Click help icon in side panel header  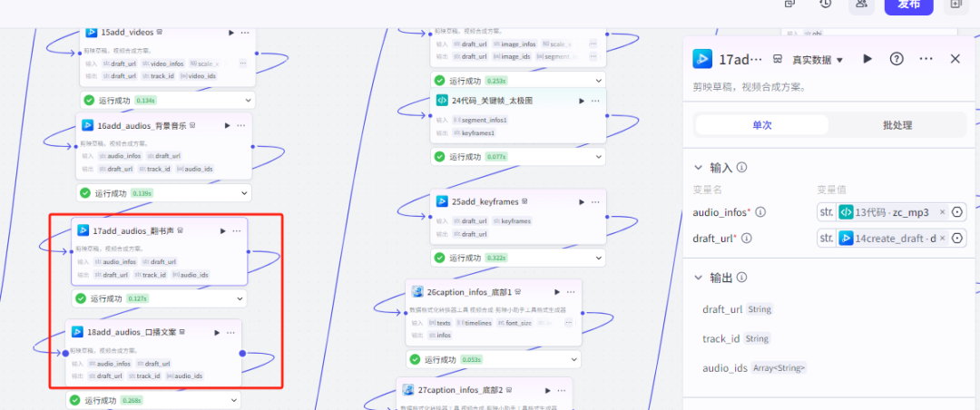coord(897,59)
